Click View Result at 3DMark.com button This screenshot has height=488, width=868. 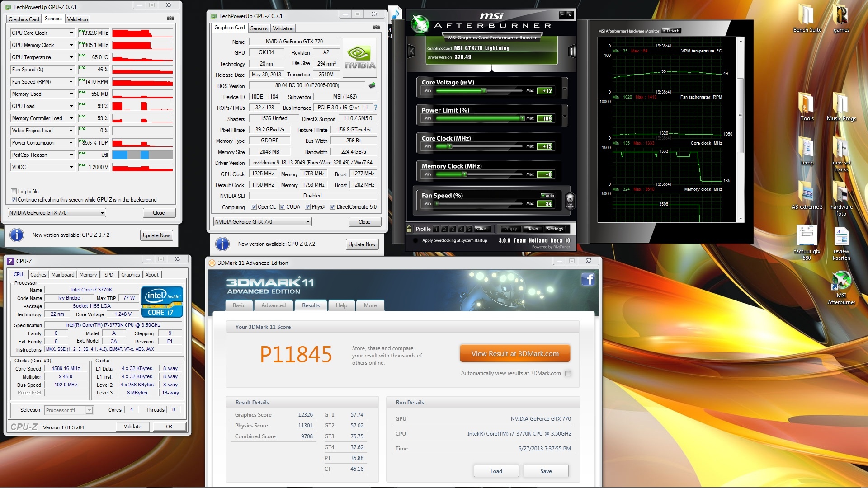click(x=514, y=354)
